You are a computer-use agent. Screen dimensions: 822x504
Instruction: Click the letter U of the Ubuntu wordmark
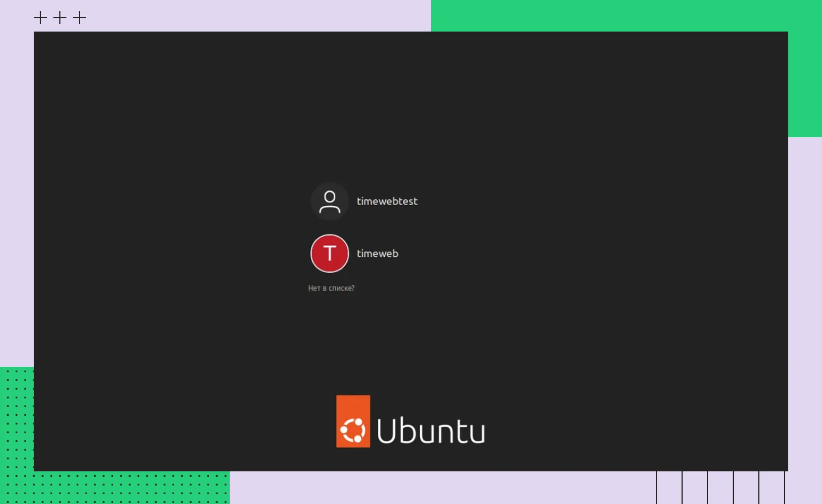pyautogui.click(x=387, y=431)
